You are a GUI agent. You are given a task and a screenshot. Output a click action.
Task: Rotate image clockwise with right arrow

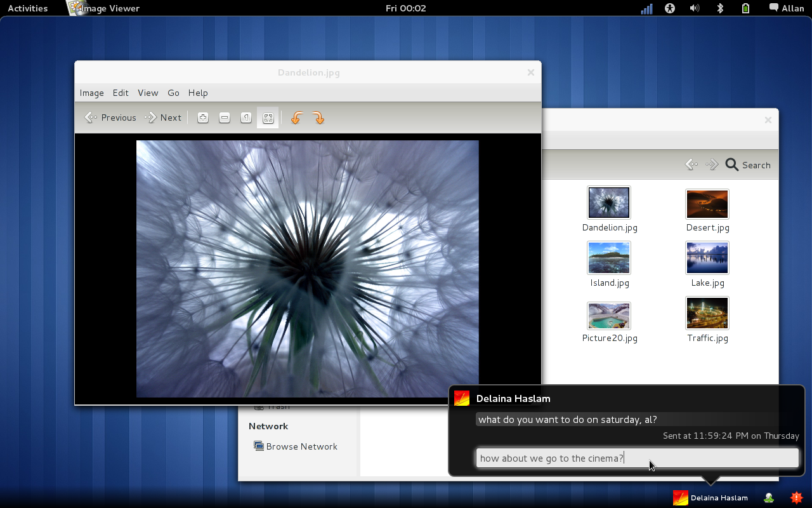point(318,118)
